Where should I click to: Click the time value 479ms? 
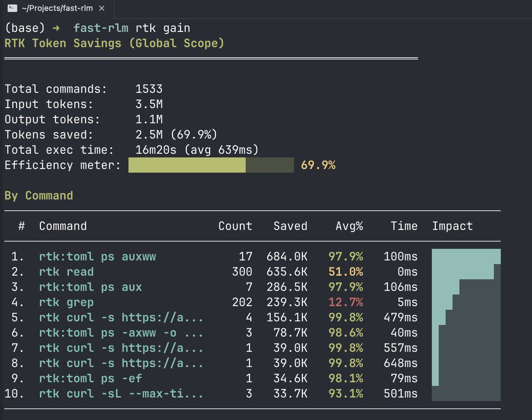point(401,318)
